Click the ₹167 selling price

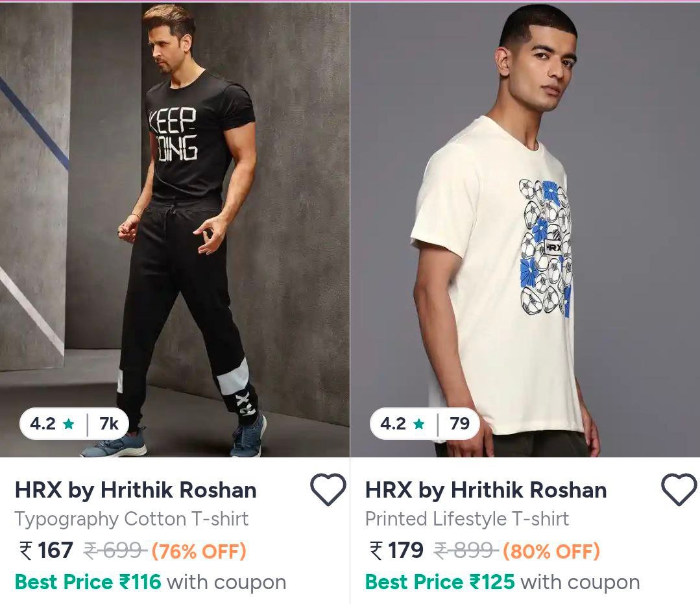[x=47, y=551]
